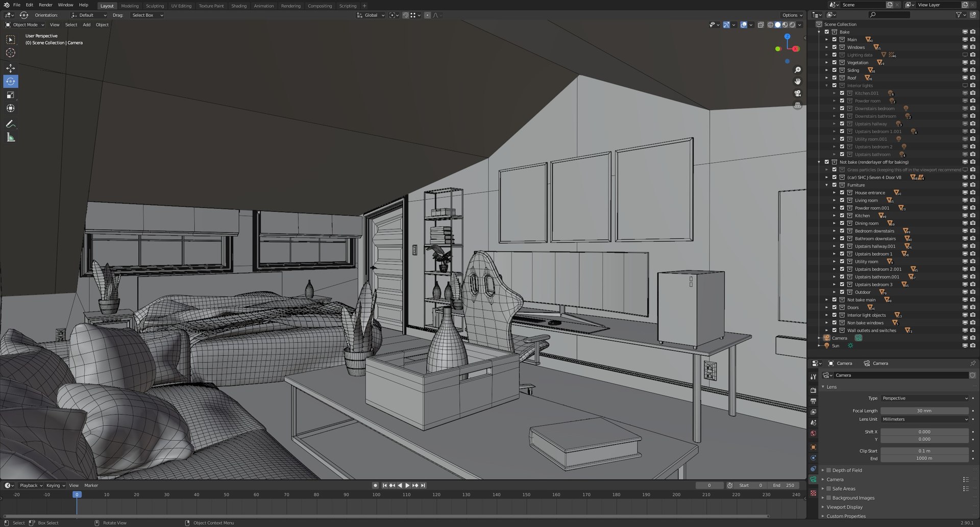Enable the Depth of Field checkbox
980x527 pixels.
coord(829,470)
